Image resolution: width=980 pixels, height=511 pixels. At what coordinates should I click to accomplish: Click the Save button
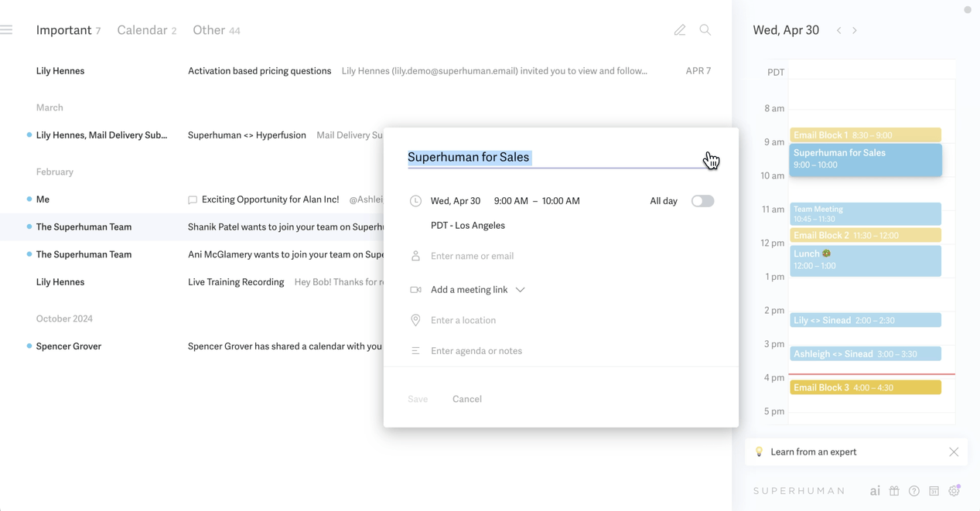[418, 399]
